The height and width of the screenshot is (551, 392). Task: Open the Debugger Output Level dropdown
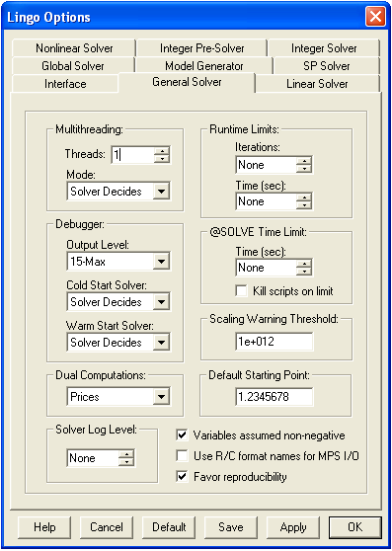coord(161,261)
